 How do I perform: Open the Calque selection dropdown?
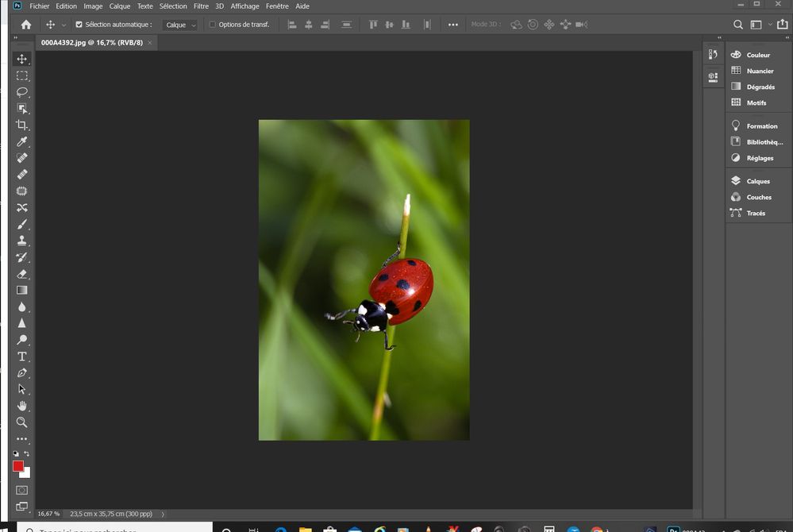click(179, 25)
